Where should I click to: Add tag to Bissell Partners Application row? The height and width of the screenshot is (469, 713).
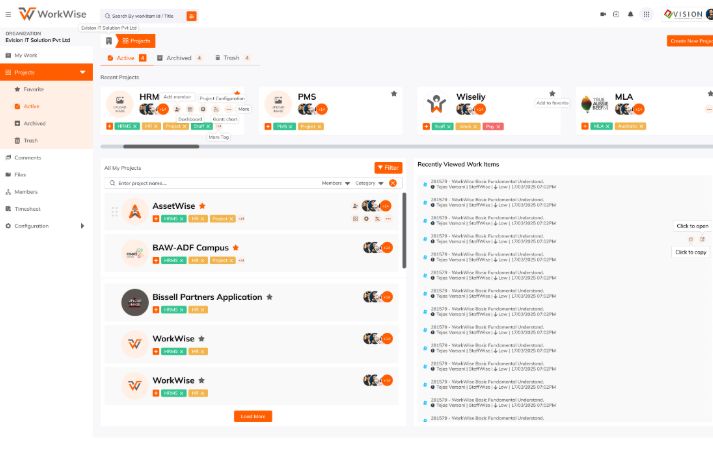(156, 310)
